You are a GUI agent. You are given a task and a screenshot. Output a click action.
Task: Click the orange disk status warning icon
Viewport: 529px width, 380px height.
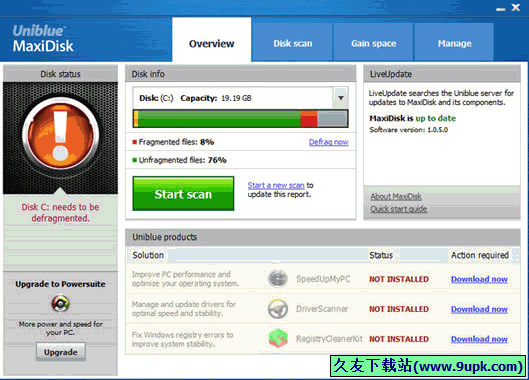(x=61, y=134)
